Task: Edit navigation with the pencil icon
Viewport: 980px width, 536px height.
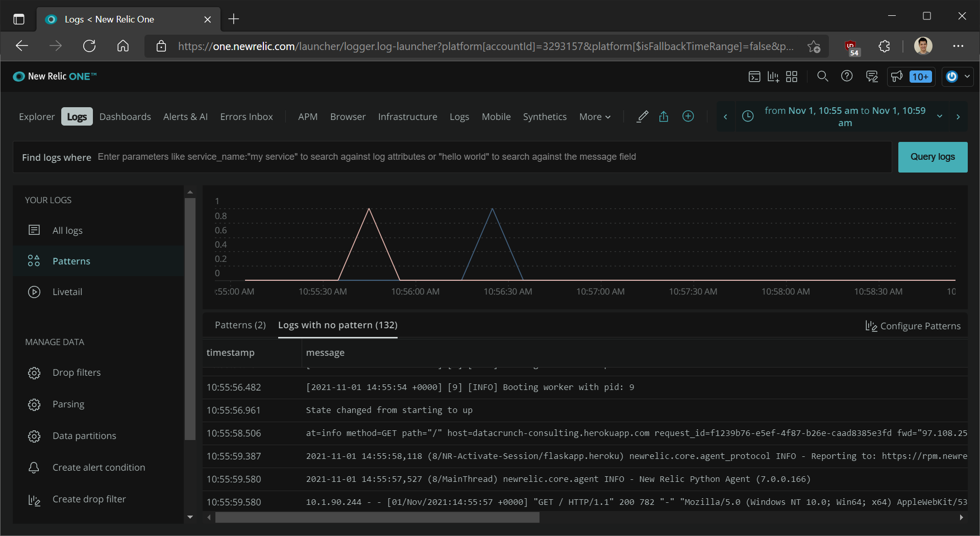Action: pyautogui.click(x=643, y=117)
